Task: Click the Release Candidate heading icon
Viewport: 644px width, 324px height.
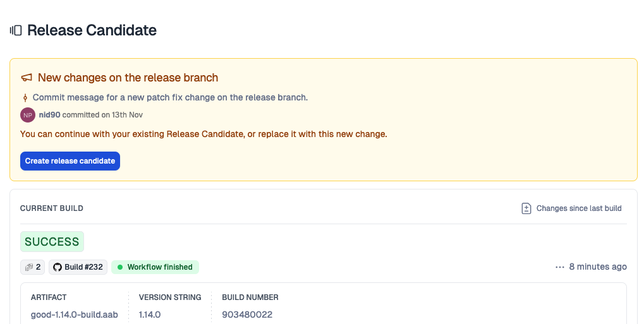Action: pyautogui.click(x=16, y=30)
